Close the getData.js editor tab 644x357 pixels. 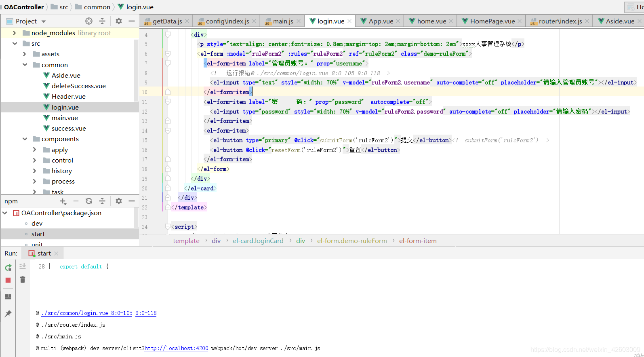click(x=187, y=21)
